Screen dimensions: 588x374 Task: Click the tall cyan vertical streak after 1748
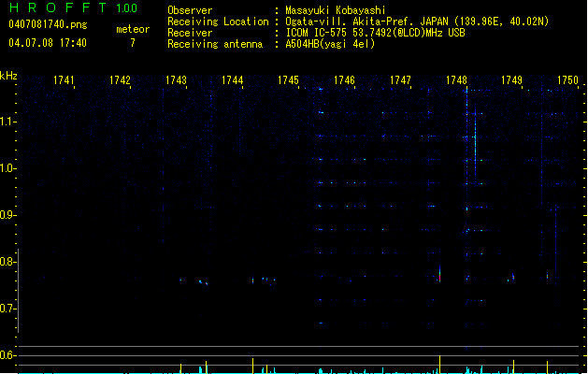click(x=475, y=142)
